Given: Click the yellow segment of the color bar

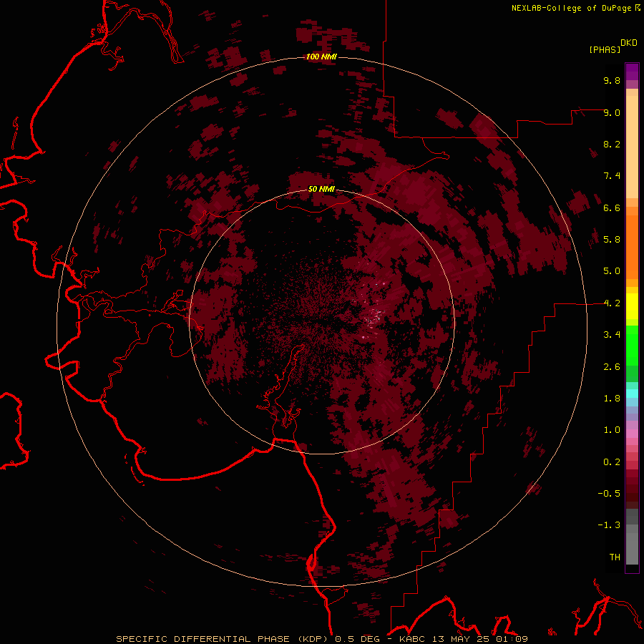Looking at the screenshot, I should (x=632, y=306).
